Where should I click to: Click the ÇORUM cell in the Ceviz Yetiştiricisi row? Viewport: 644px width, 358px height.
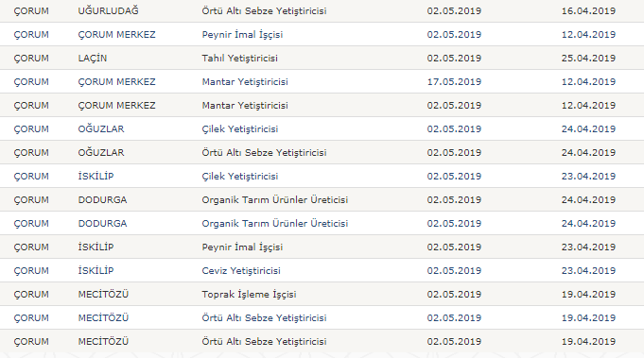tap(31, 271)
